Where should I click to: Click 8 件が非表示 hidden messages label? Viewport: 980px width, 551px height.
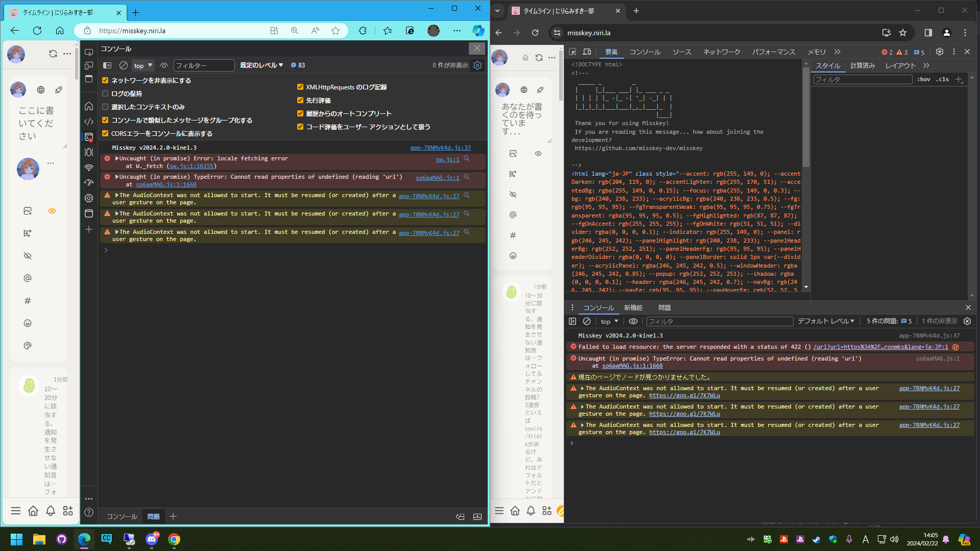(x=450, y=65)
